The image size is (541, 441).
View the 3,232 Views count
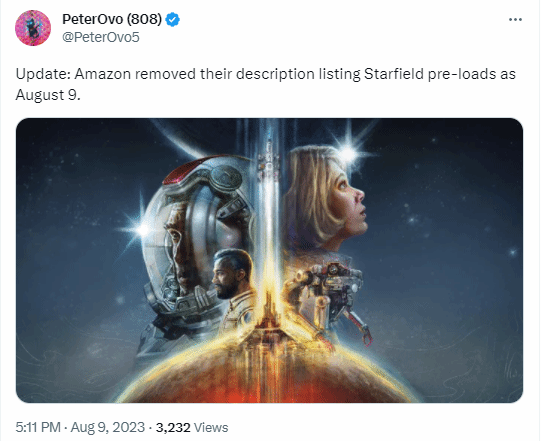pos(192,428)
